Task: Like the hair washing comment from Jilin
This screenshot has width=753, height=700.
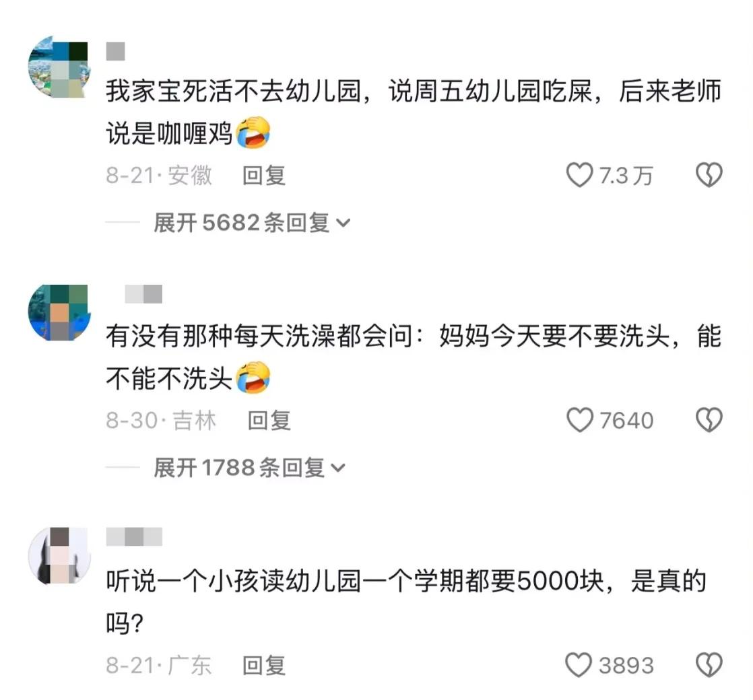Action: (x=580, y=420)
